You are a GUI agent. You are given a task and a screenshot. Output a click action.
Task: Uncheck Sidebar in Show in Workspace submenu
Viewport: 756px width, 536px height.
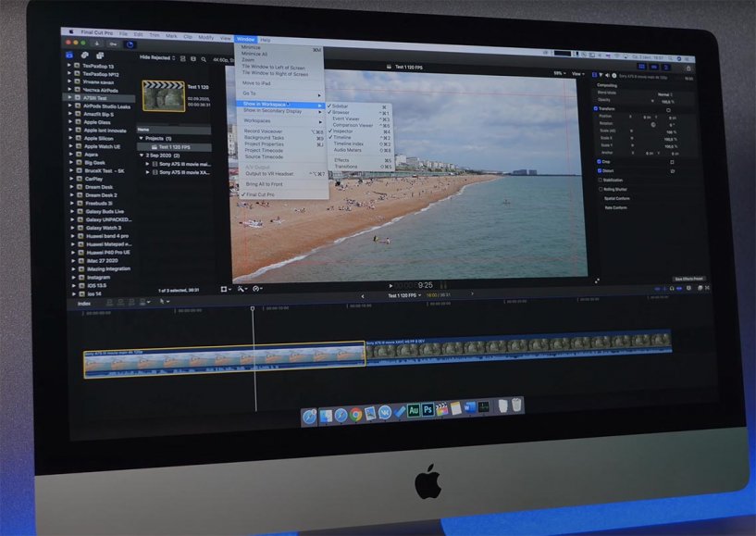point(359,106)
